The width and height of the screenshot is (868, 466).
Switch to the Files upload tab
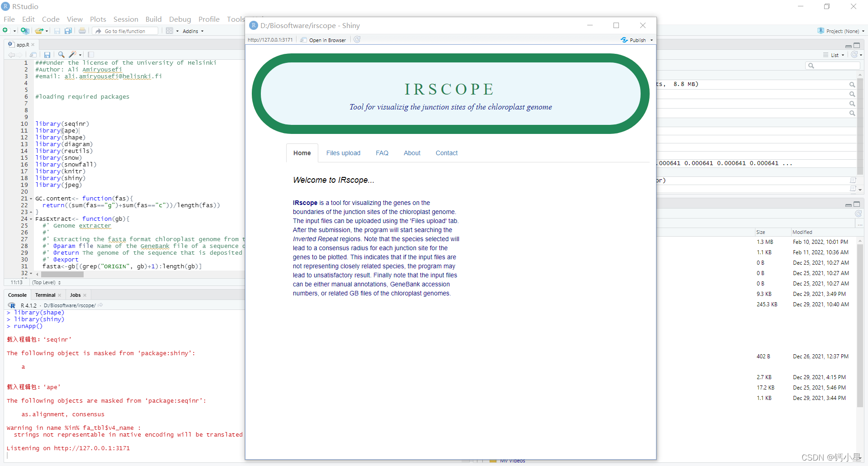point(343,153)
